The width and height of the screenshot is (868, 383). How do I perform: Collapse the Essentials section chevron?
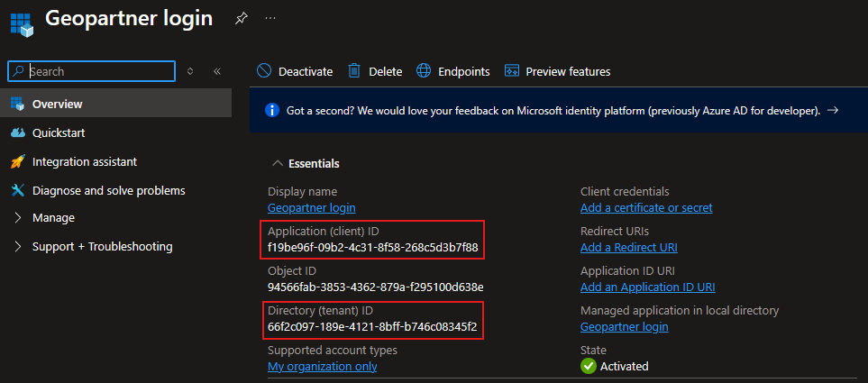click(276, 163)
